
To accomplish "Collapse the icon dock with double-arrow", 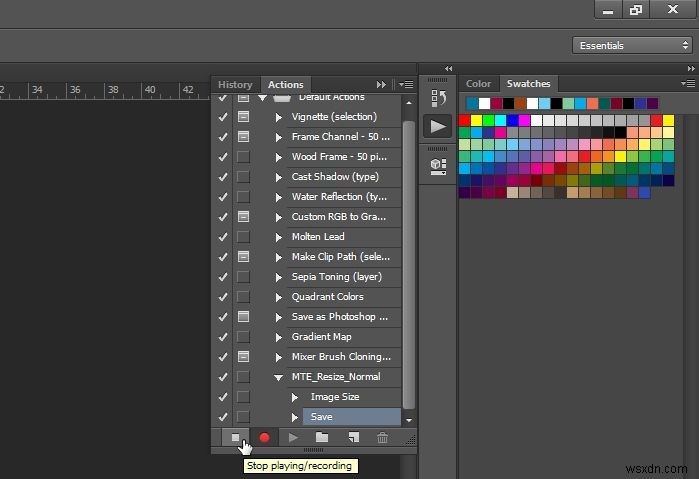I will pyautogui.click(x=448, y=68).
